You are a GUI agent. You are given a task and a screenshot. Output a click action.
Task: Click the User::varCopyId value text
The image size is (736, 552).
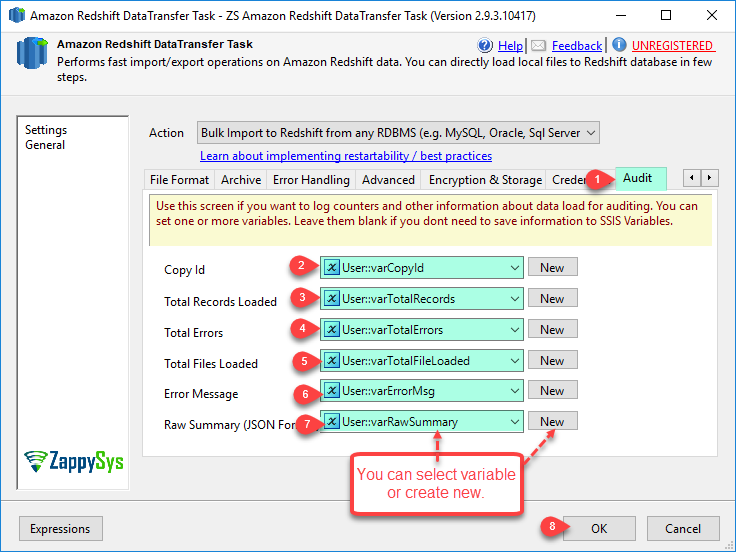pyautogui.click(x=383, y=268)
